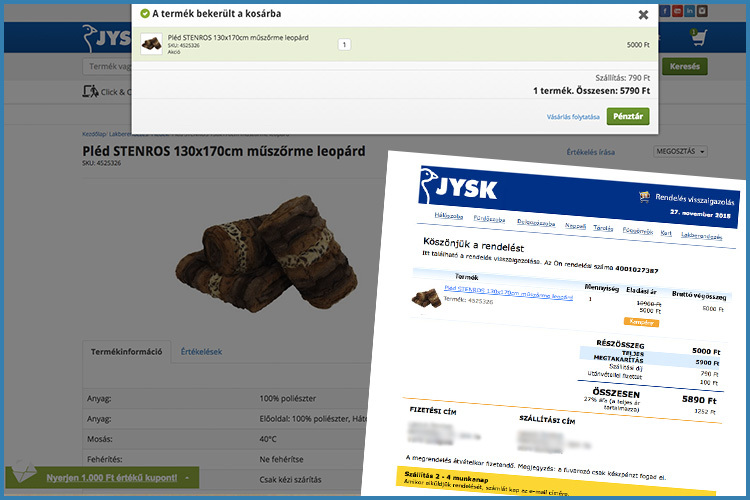Screen dimensions: 750x500
Task: Click the orange Kampány badge
Action: 641,322
